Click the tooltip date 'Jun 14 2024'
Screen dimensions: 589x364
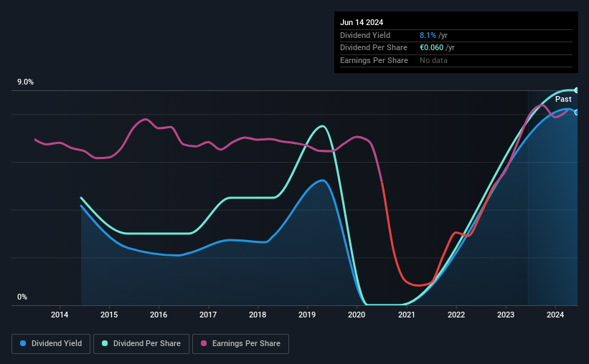pyautogui.click(x=362, y=22)
